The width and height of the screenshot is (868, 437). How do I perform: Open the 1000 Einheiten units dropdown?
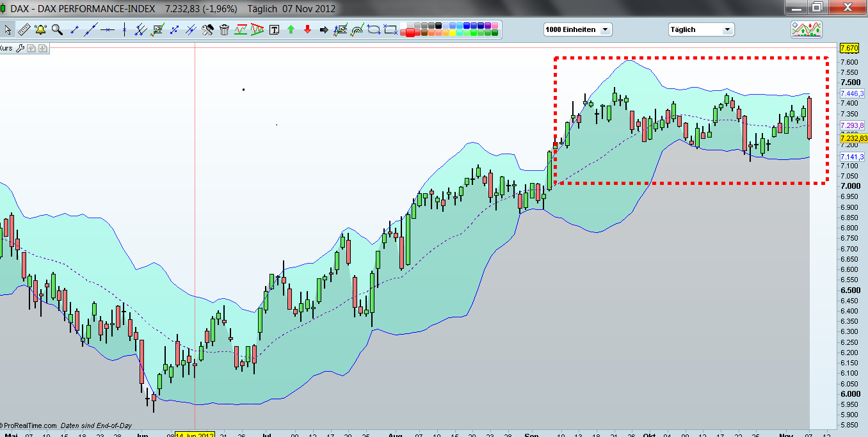pos(576,29)
